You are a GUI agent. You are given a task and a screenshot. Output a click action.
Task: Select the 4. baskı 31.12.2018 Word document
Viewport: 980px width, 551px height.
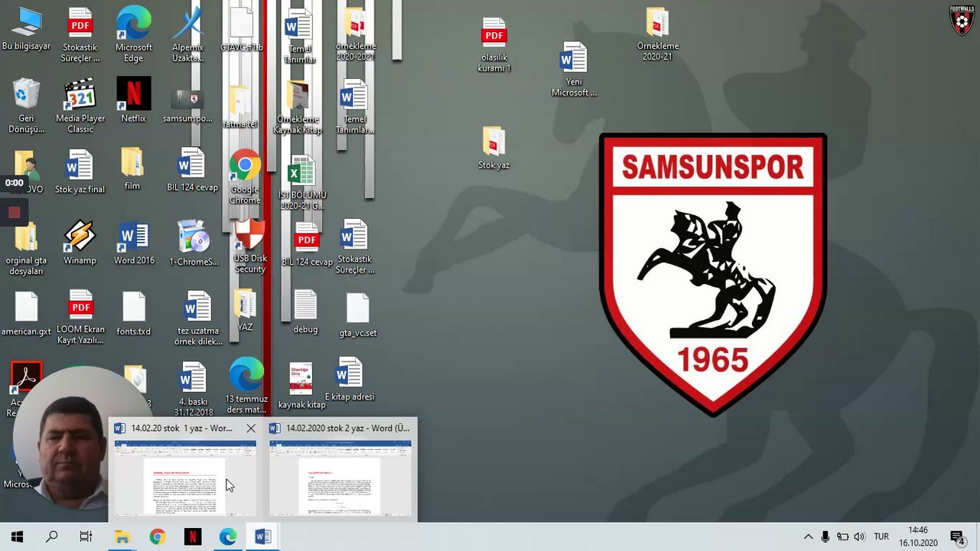pos(193,390)
